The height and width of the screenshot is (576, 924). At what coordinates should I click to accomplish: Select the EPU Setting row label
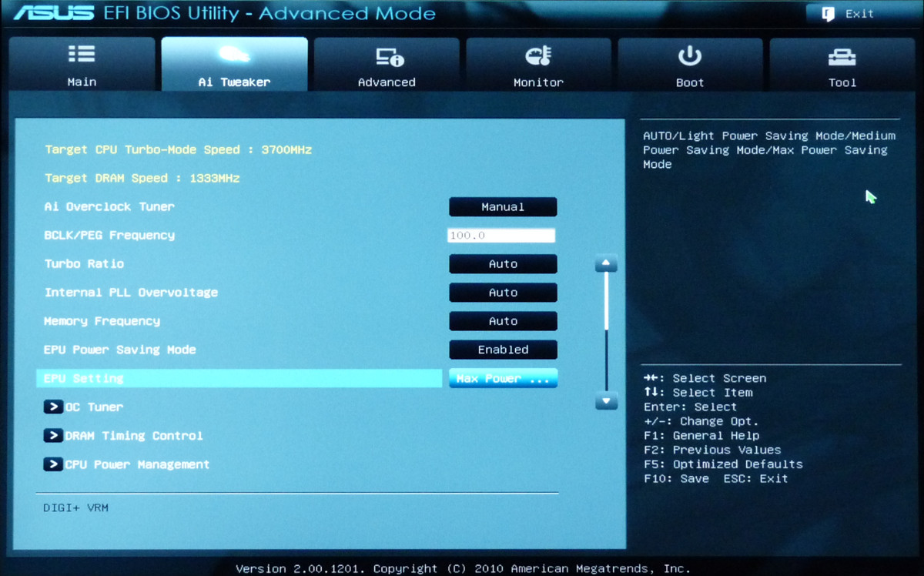coord(83,378)
